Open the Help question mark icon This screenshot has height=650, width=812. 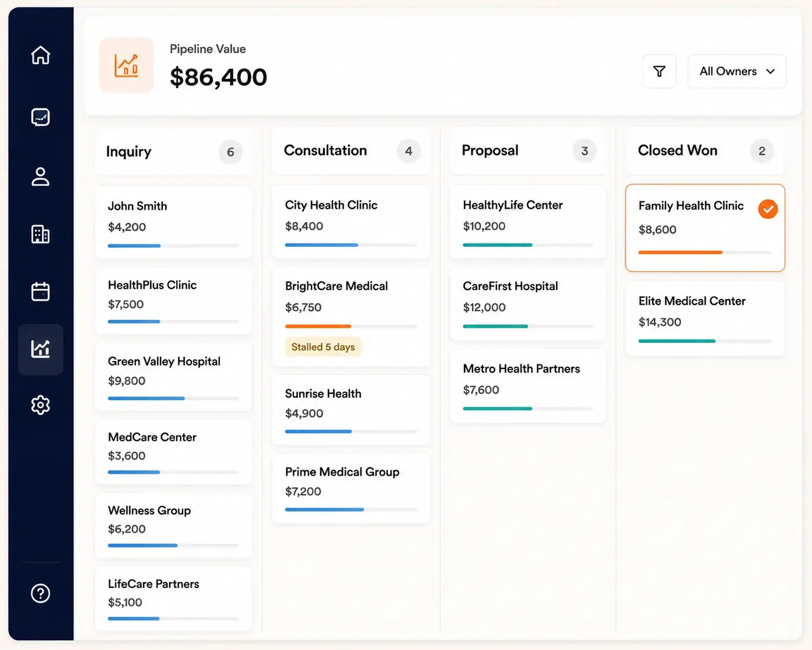pyautogui.click(x=41, y=593)
